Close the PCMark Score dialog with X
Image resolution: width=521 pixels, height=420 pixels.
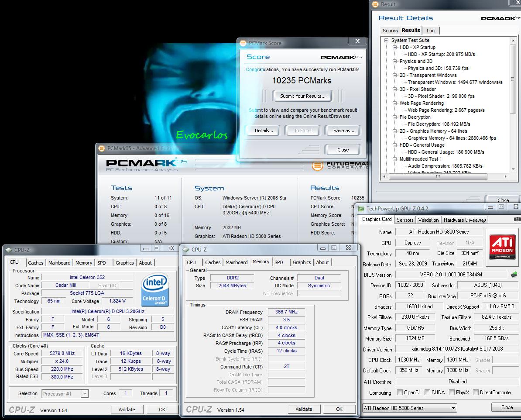[x=357, y=41]
